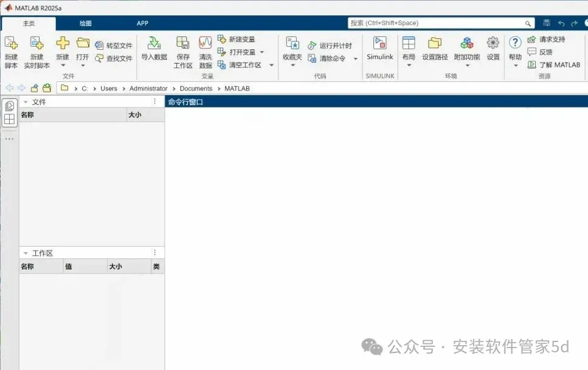This screenshot has height=370, width=588.
Task: Switch to the 主页 tab
Action: tap(29, 23)
